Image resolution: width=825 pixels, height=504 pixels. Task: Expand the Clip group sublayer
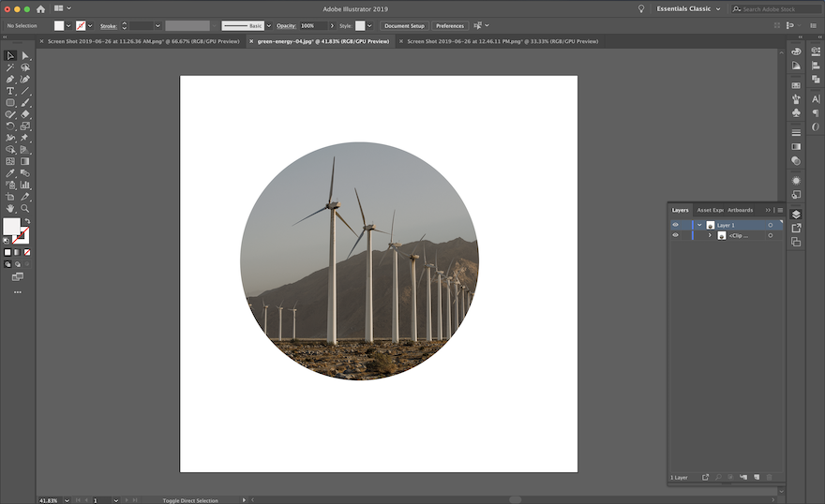point(710,235)
